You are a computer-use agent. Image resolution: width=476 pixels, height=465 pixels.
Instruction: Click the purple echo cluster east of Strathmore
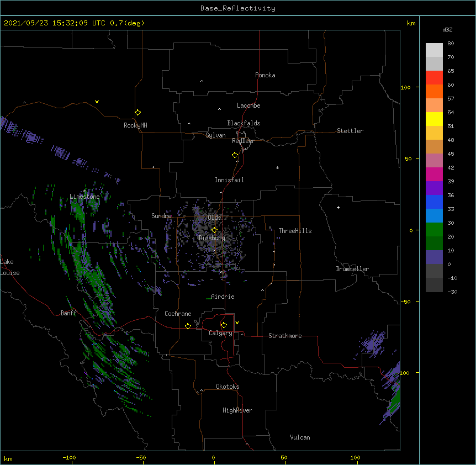coord(373,343)
